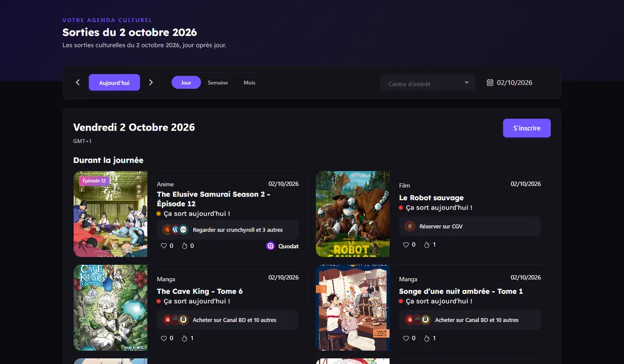Open The Cave King - Tome 6 title
The width and height of the screenshot is (624, 364).
(x=200, y=291)
